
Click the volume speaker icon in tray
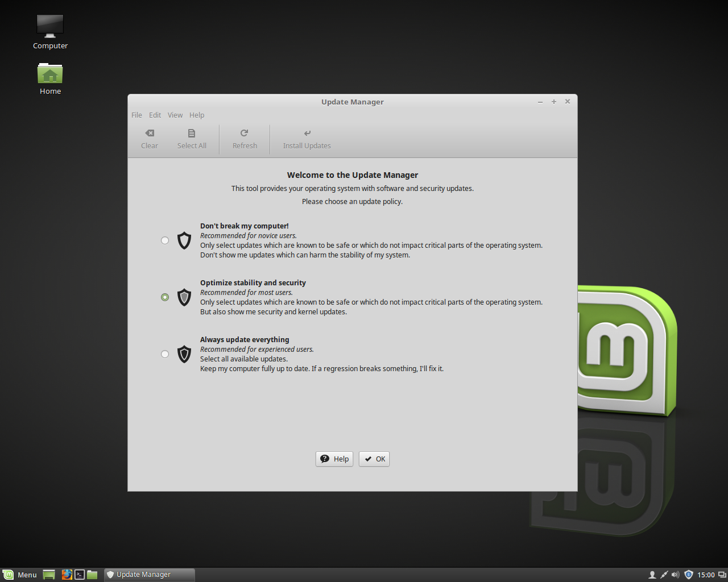(x=676, y=575)
